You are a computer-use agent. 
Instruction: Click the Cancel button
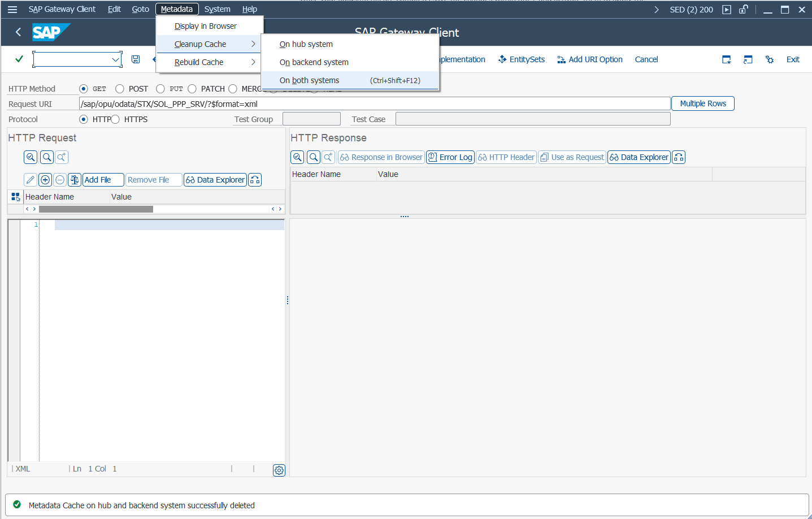pyautogui.click(x=646, y=59)
